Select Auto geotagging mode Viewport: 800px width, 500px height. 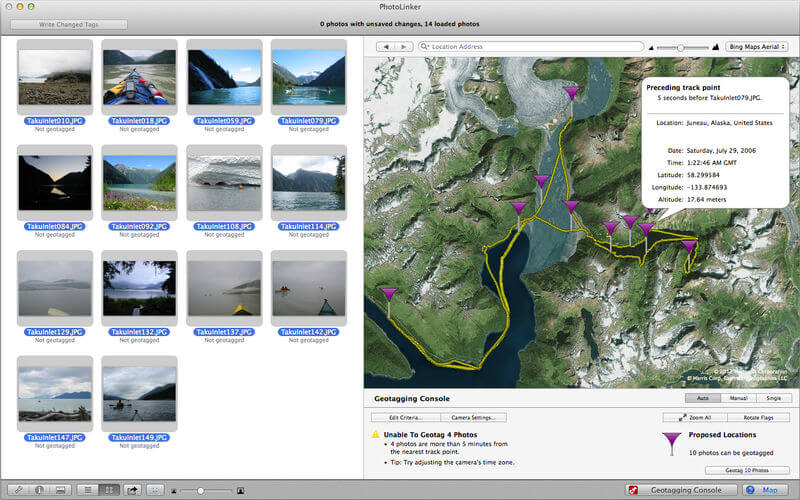[703, 398]
